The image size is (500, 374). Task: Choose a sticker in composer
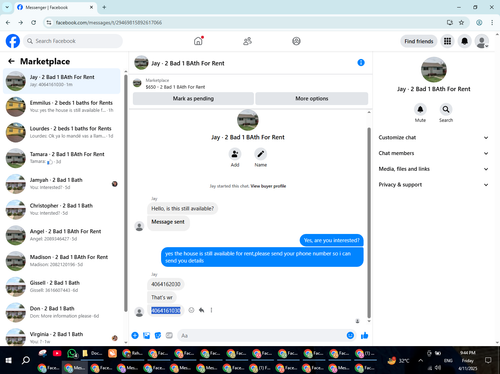[x=158, y=335]
